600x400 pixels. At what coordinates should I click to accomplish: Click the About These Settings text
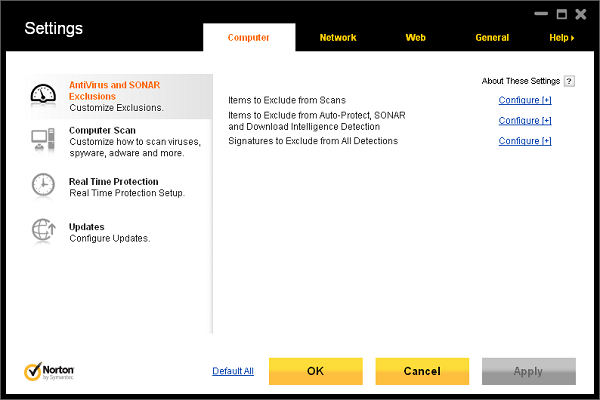[521, 81]
